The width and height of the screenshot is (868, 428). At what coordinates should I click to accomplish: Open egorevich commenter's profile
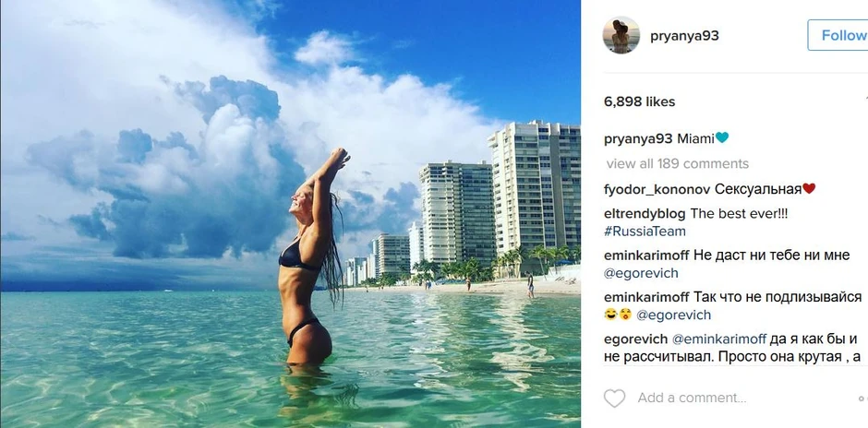635,339
